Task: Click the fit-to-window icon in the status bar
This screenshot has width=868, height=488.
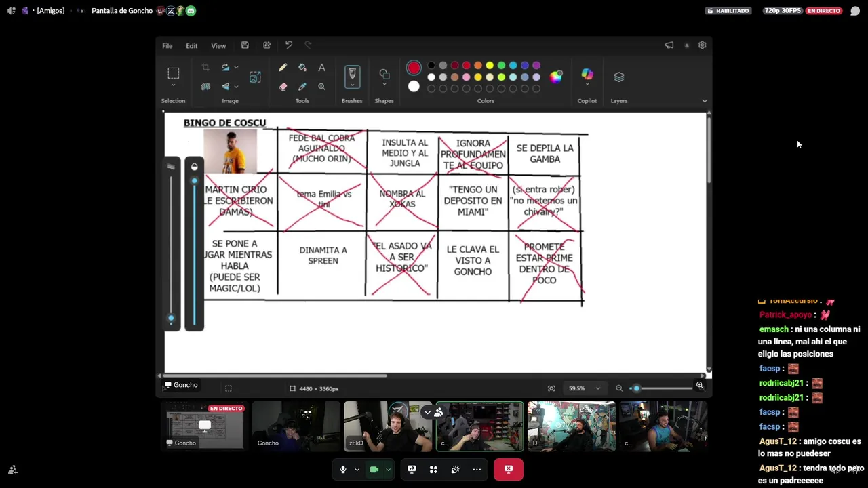Action: (x=551, y=388)
